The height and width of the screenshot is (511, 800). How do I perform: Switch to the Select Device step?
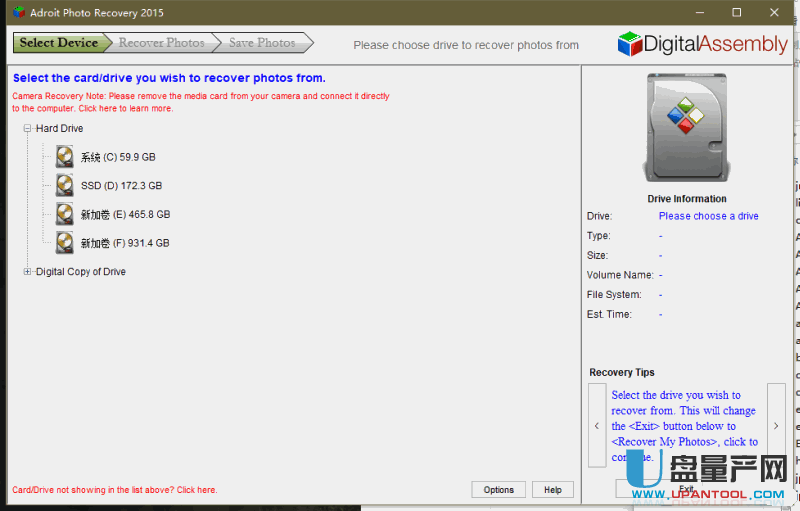point(62,43)
